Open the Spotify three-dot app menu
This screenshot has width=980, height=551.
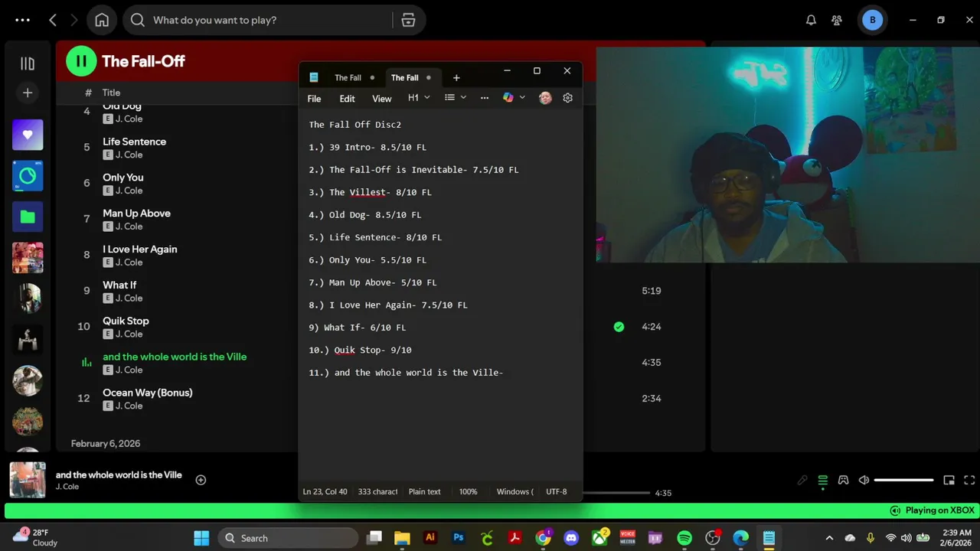point(22,20)
